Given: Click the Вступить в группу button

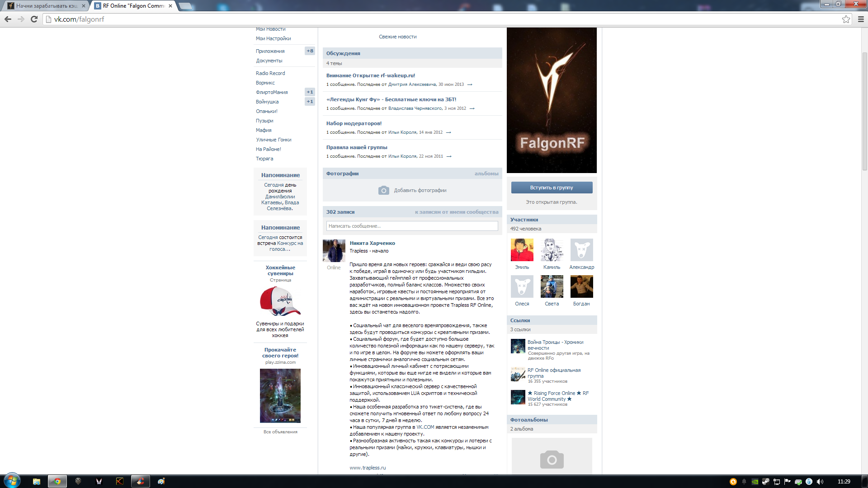Looking at the screenshot, I should pyautogui.click(x=552, y=188).
